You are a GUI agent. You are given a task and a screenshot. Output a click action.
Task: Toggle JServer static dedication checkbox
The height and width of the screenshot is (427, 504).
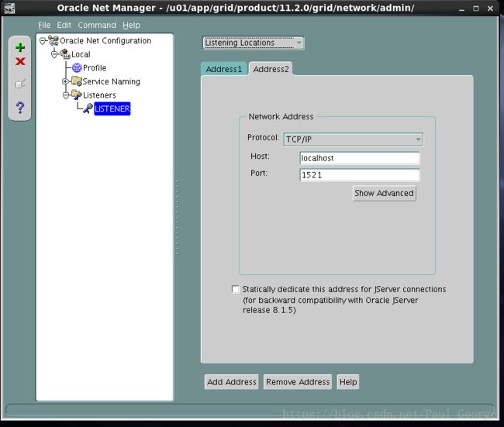(235, 289)
